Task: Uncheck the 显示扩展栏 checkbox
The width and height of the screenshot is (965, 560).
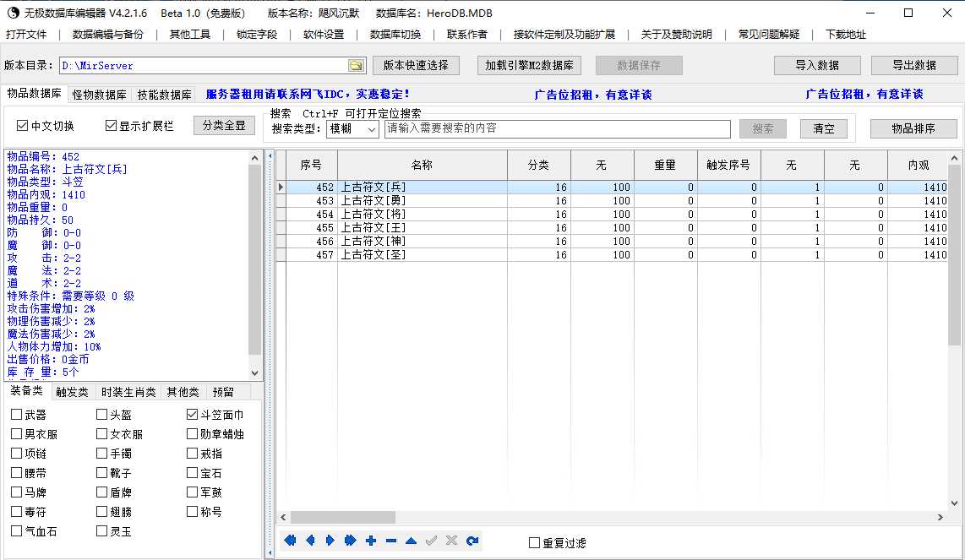Action: [111, 126]
